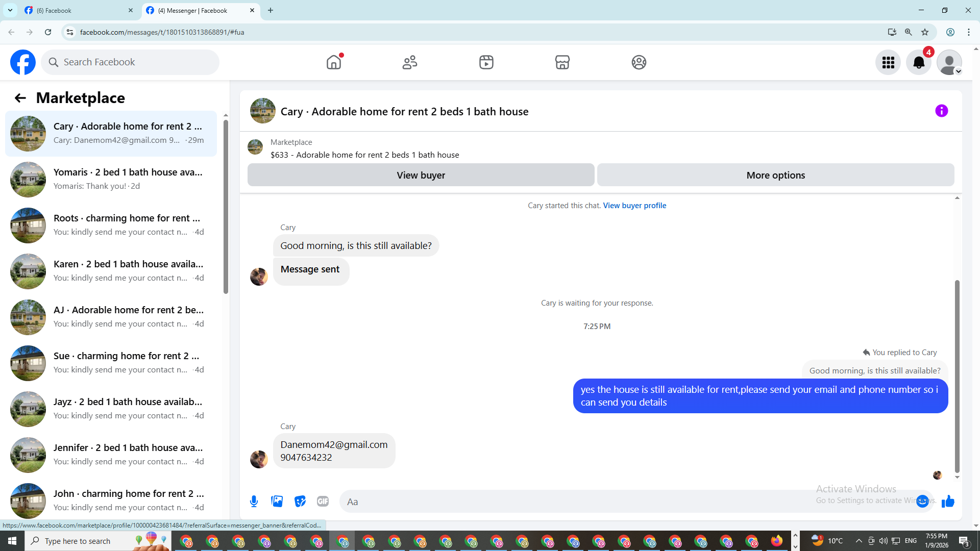Open the attach photo icon
Image resolution: width=980 pixels, height=551 pixels.
[x=277, y=502]
